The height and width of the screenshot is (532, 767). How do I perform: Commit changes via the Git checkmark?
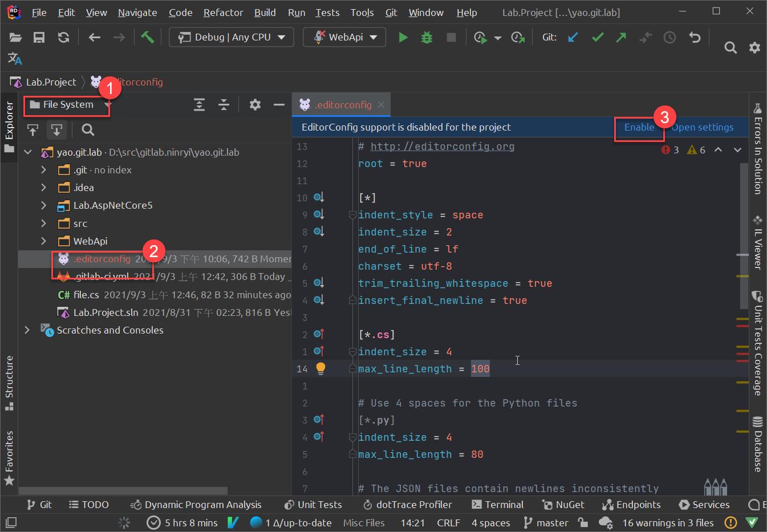tap(597, 37)
